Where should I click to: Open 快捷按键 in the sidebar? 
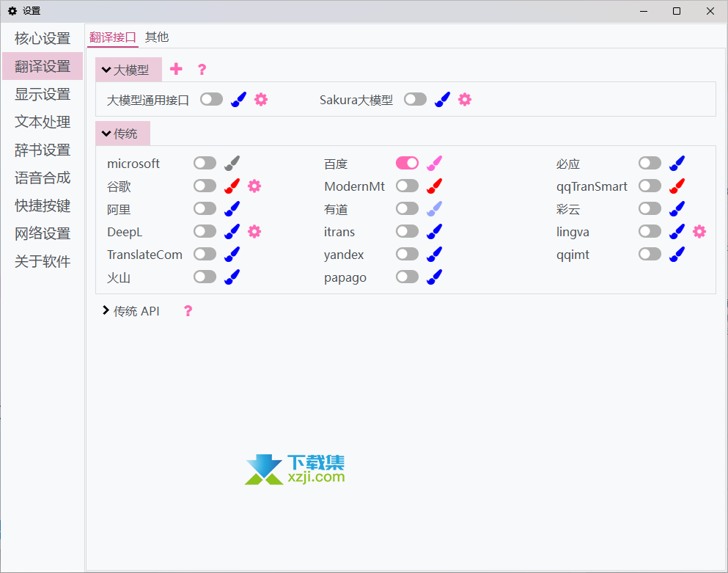(x=43, y=205)
